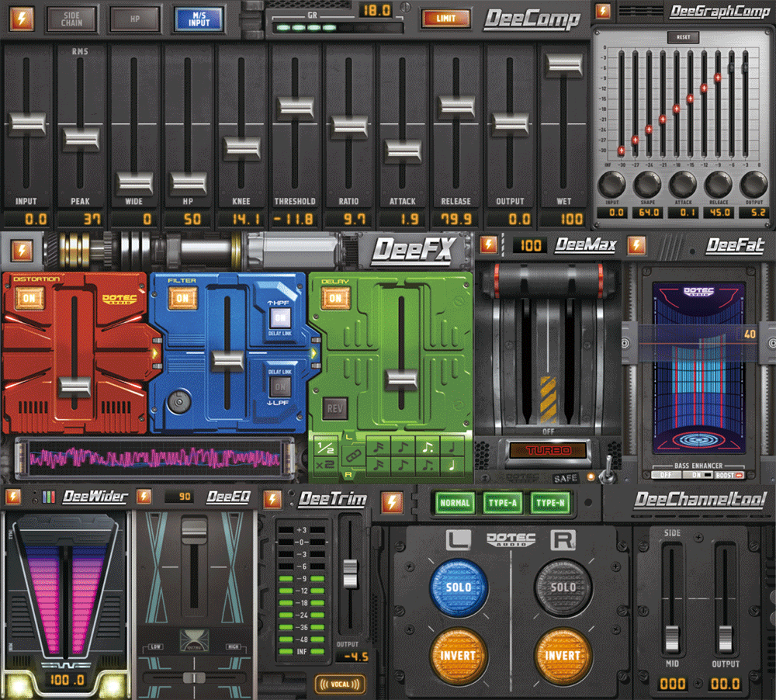This screenshot has width=776, height=700.
Task: Toggle the LPF delay link ON button
Action: click(280, 386)
